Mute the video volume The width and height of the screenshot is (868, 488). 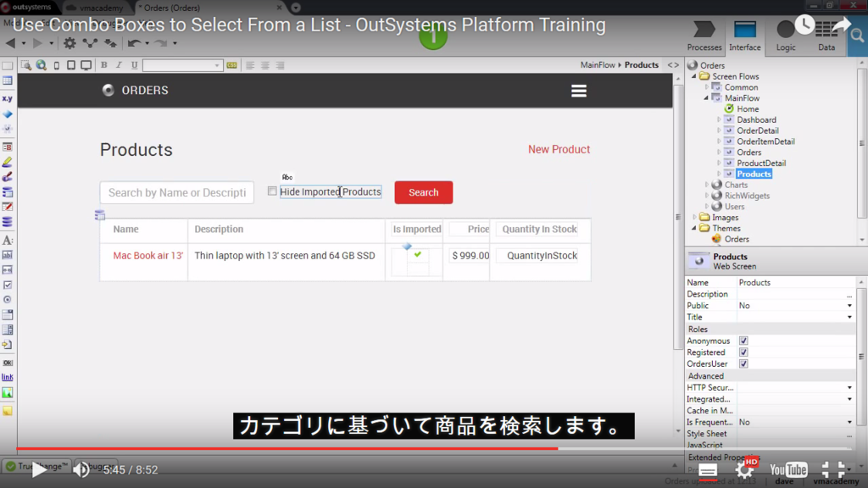(81, 469)
